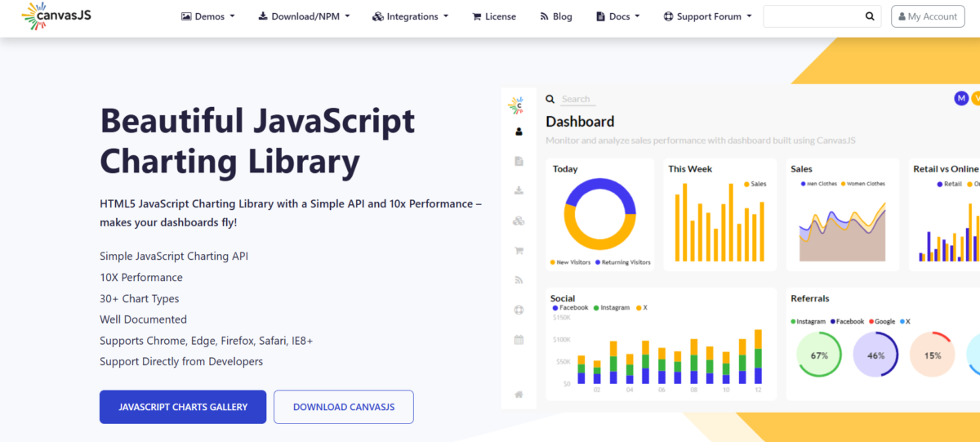The width and height of the screenshot is (980, 442).
Task: Go to the License page
Action: pos(494,16)
